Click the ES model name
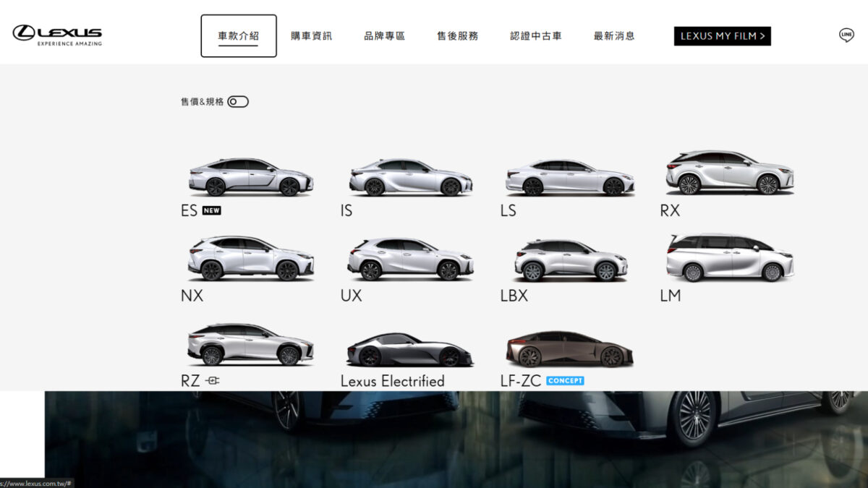868x488 pixels. tap(190, 210)
